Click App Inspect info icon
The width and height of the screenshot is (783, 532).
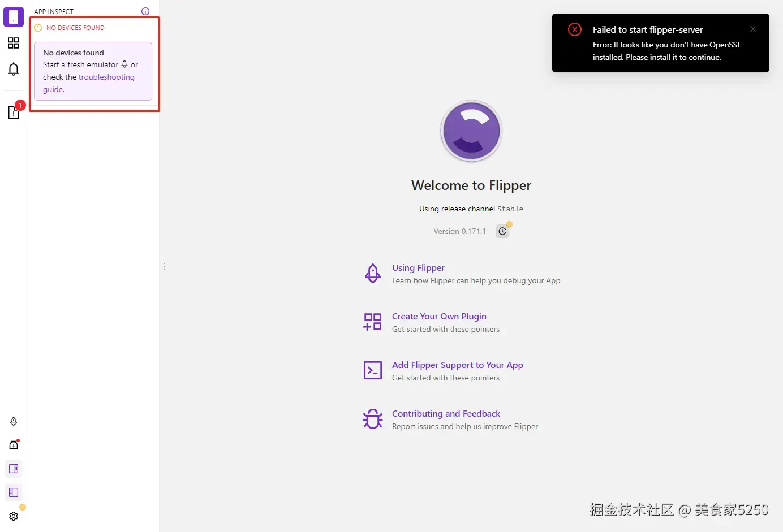(x=145, y=11)
